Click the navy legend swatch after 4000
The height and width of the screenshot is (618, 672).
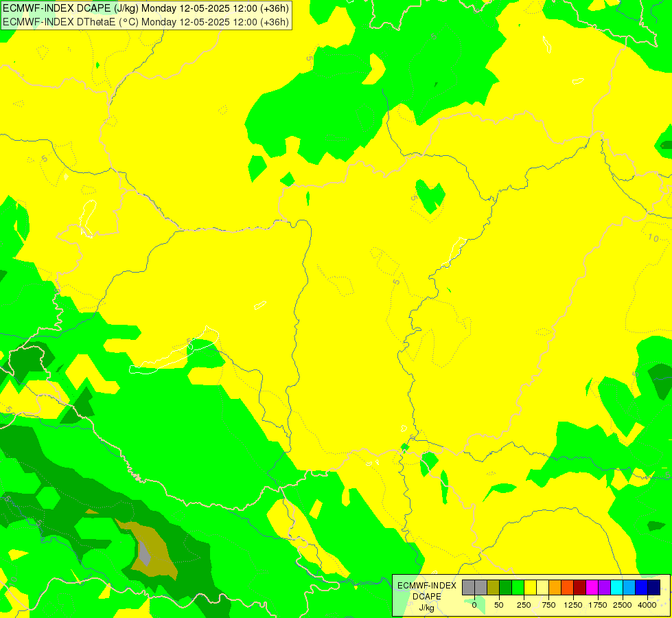(x=654, y=588)
